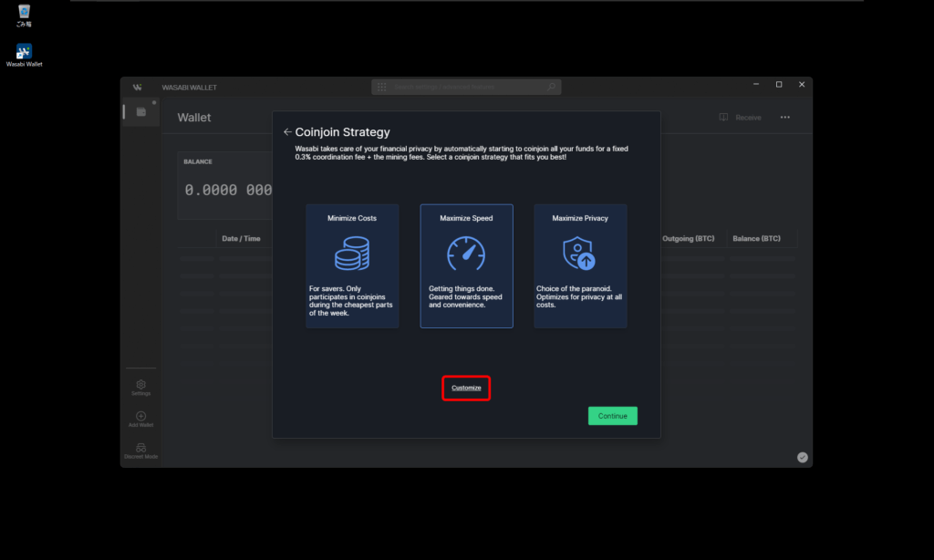Click the Balance (BTC) column header
The image size is (934, 560).
pos(756,238)
